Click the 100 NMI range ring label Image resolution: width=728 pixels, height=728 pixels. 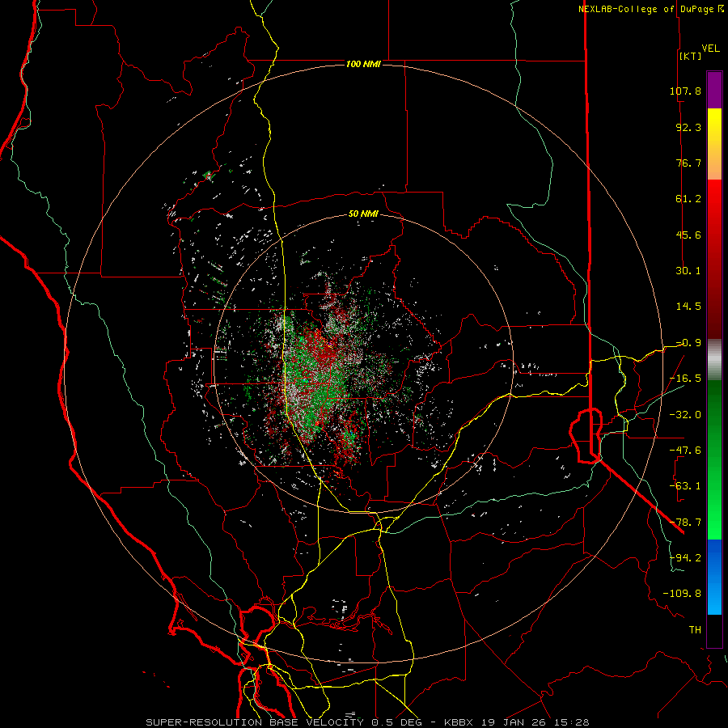point(363,64)
